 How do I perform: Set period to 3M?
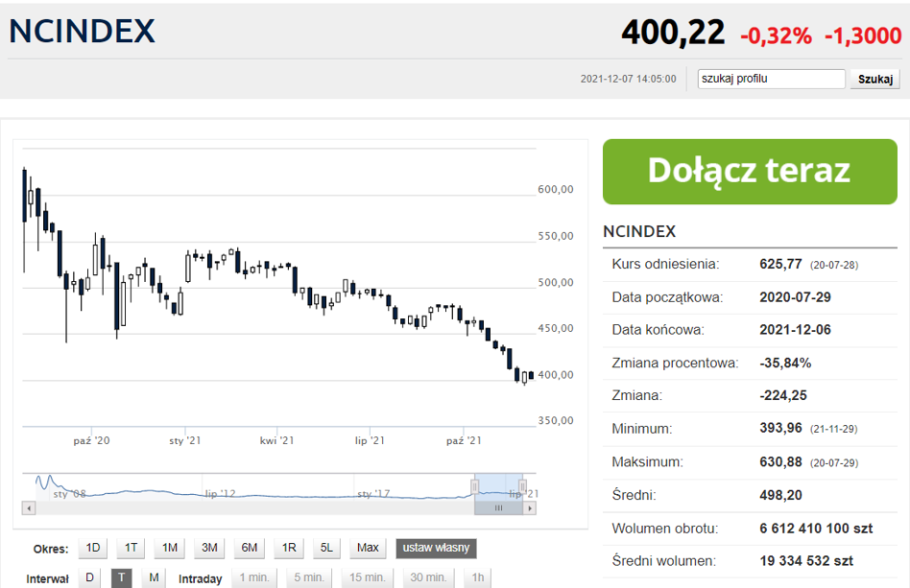[209, 548]
